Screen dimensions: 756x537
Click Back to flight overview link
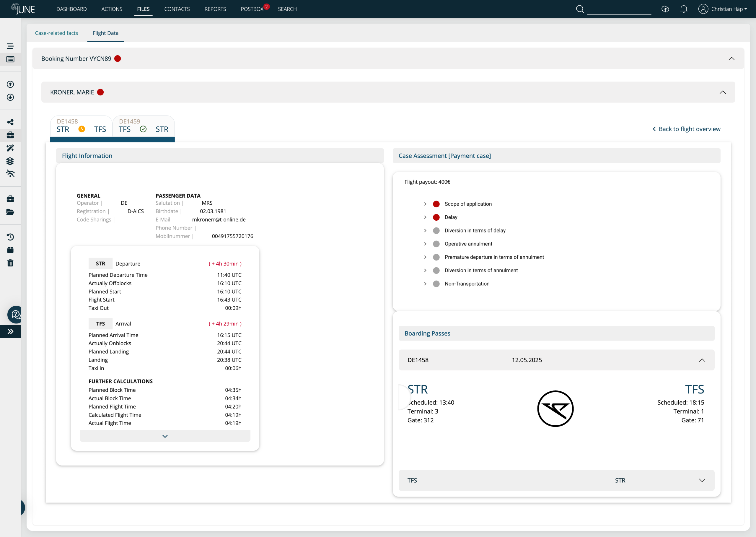pyautogui.click(x=686, y=129)
